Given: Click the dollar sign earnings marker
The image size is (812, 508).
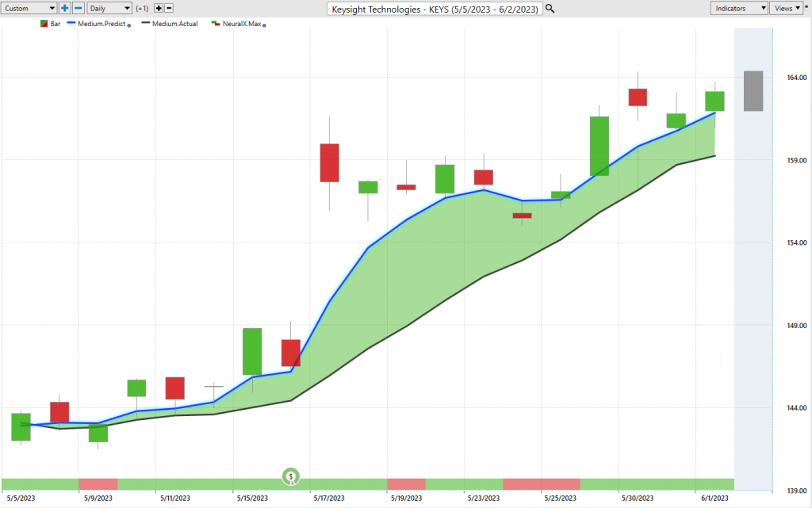Looking at the screenshot, I should pyautogui.click(x=290, y=476).
